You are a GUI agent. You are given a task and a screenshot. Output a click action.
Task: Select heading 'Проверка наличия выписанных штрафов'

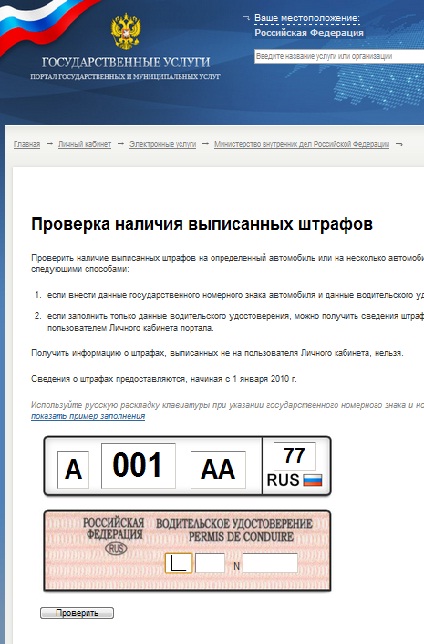(202, 224)
